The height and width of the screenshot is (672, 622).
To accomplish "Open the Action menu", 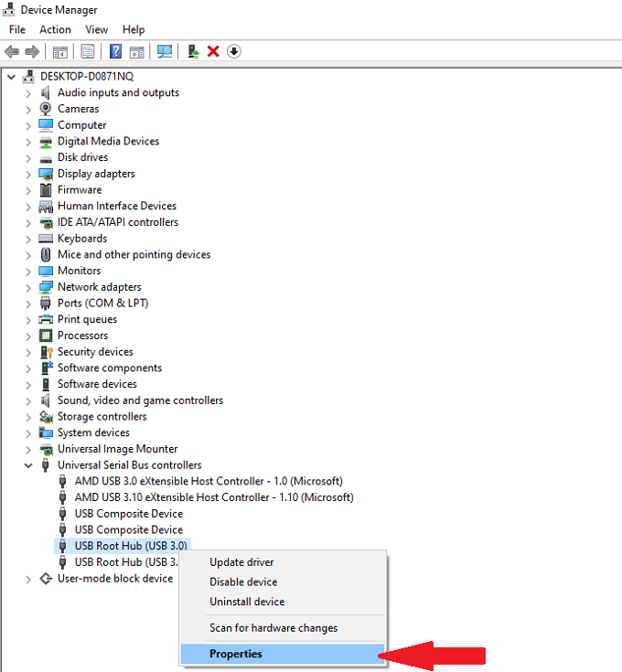I will [x=55, y=29].
